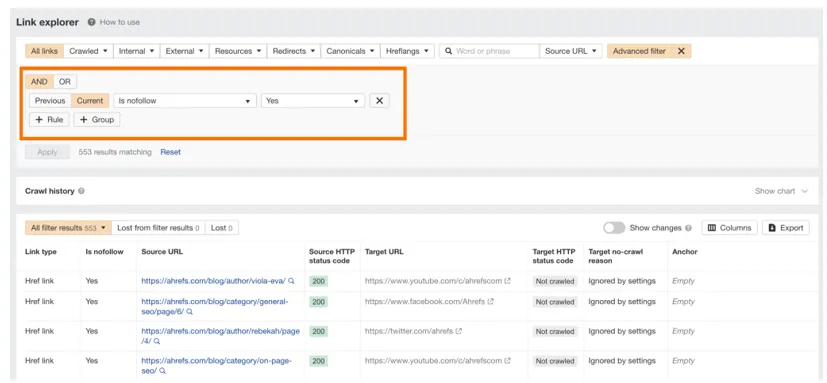Image resolution: width=827 pixels, height=383 pixels.
Task: Click the magnifier icon beside general-seo/page/6 URL
Action: (x=190, y=312)
